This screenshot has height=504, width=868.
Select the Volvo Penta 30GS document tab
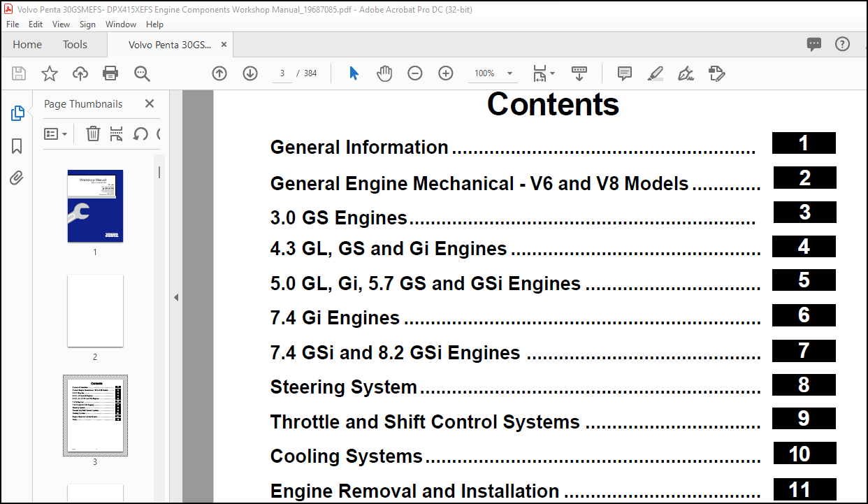click(170, 44)
